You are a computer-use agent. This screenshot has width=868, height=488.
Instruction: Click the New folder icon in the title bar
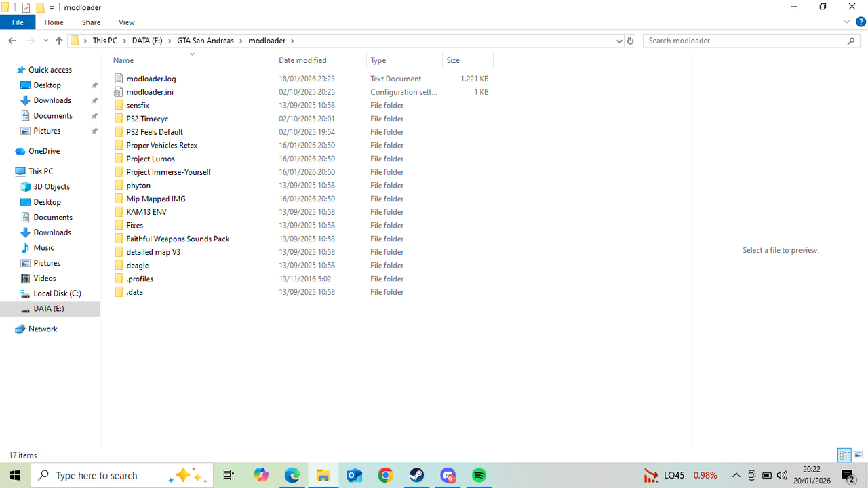[x=39, y=7]
